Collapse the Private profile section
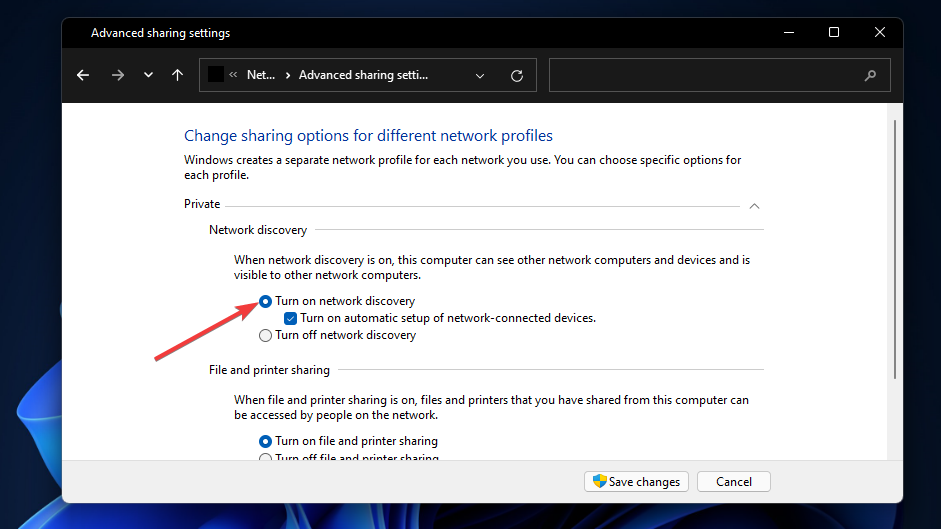941x529 pixels. [x=754, y=205]
